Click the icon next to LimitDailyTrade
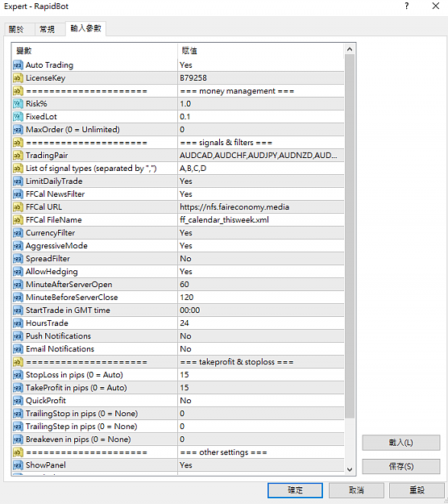 click(x=18, y=181)
